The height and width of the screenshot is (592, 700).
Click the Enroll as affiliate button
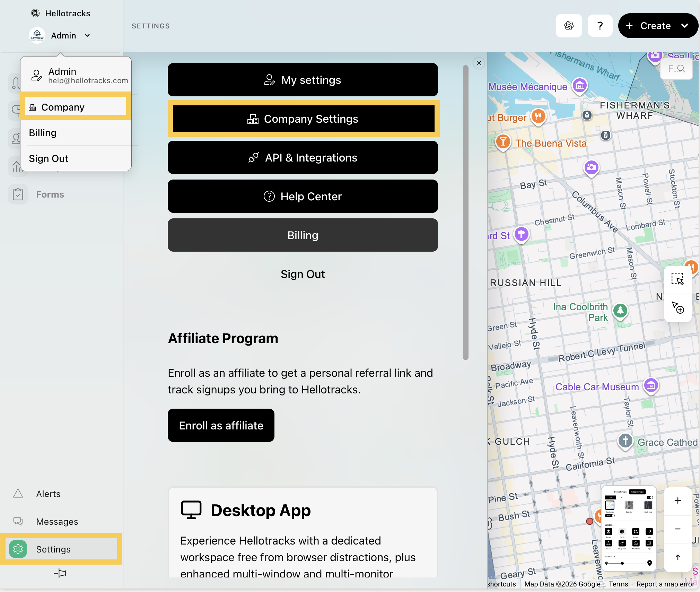coord(221,426)
